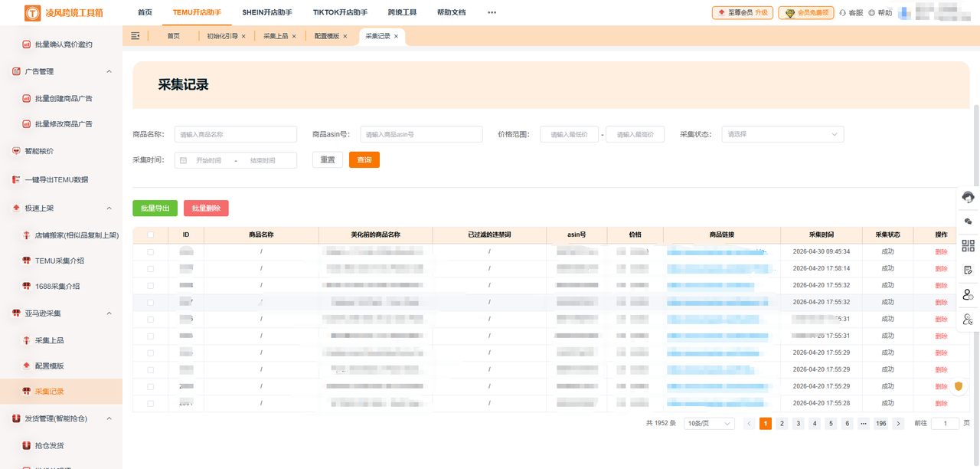This screenshot has height=469, width=980.
Task: Open the floating feedback note icon
Action: pos(968,270)
